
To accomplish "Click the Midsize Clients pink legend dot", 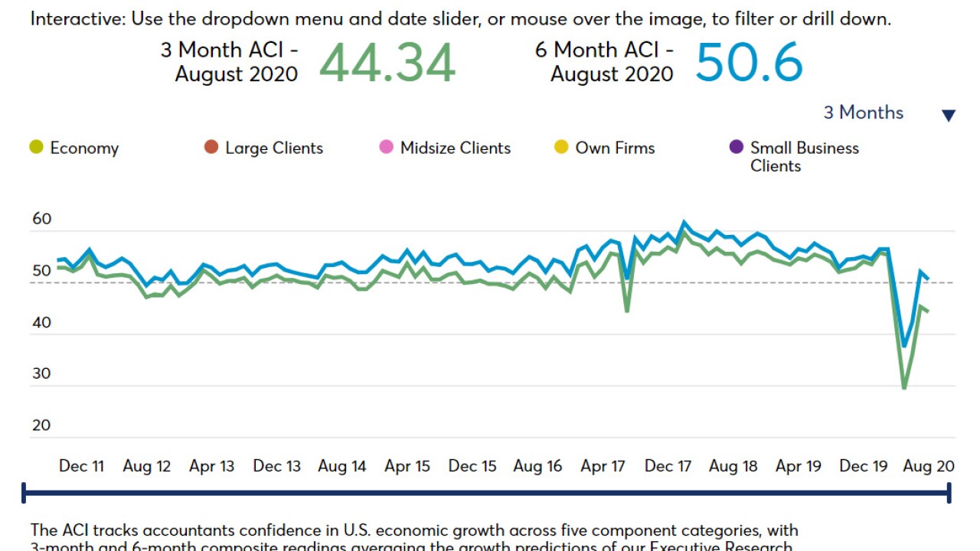I will pyautogui.click(x=387, y=148).
